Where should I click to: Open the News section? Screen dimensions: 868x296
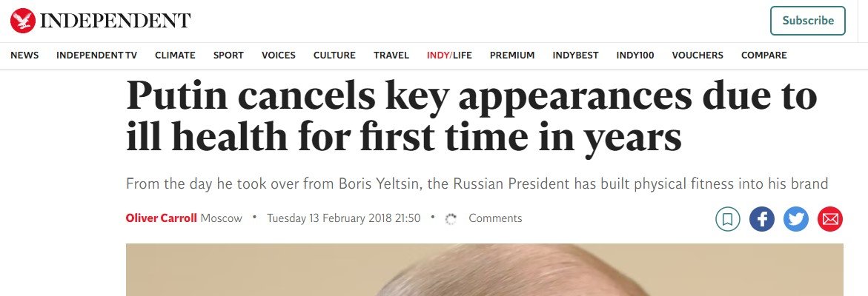click(24, 55)
